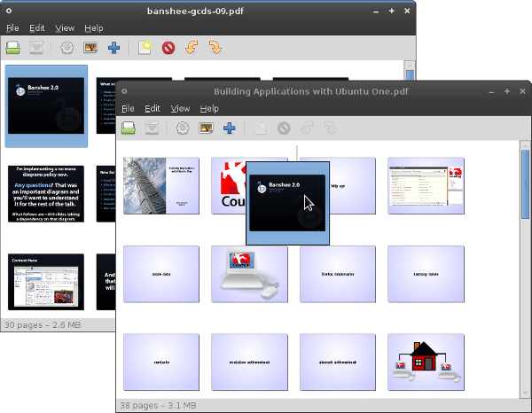Viewport: 532px width, 413px height.
Task: Click Open icon in banshee-gcds-09 window toolbar
Action: pos(14,48)
